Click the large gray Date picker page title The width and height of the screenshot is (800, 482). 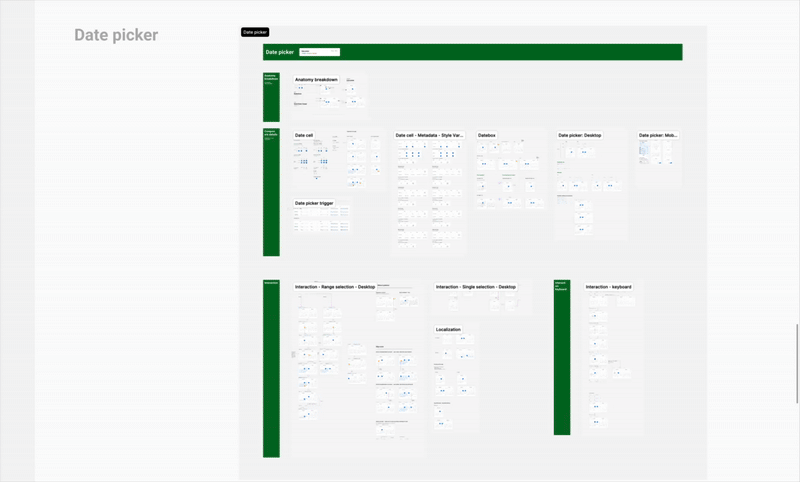tap(116, 35)
